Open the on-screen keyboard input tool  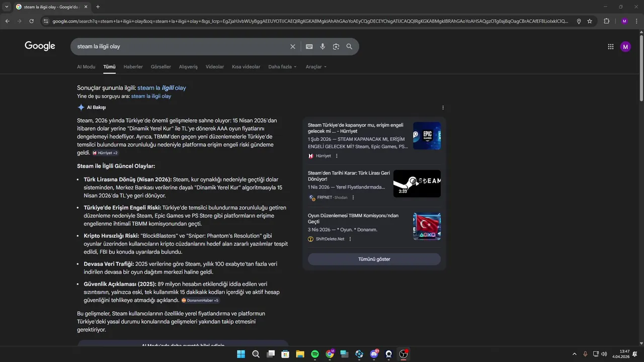pyautogui.click(x=309, y=46)
